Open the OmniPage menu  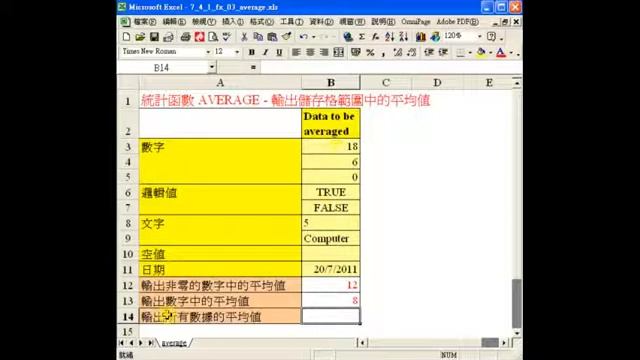416,22
